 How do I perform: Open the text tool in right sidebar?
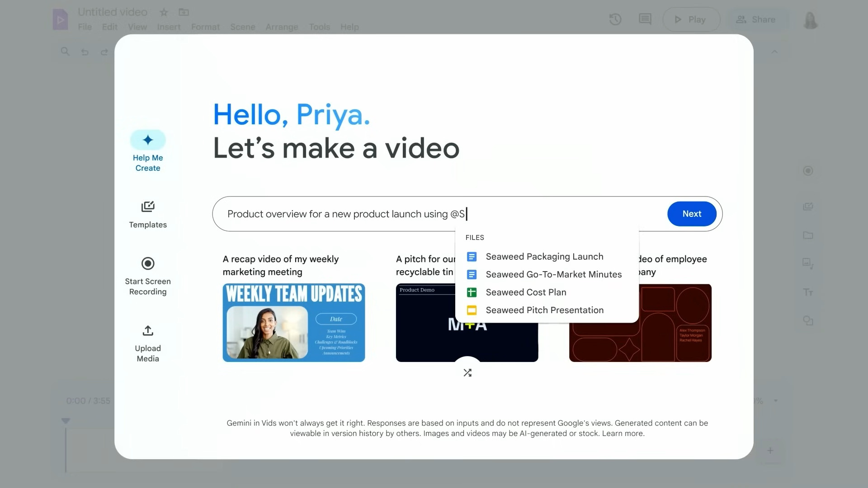808,292
